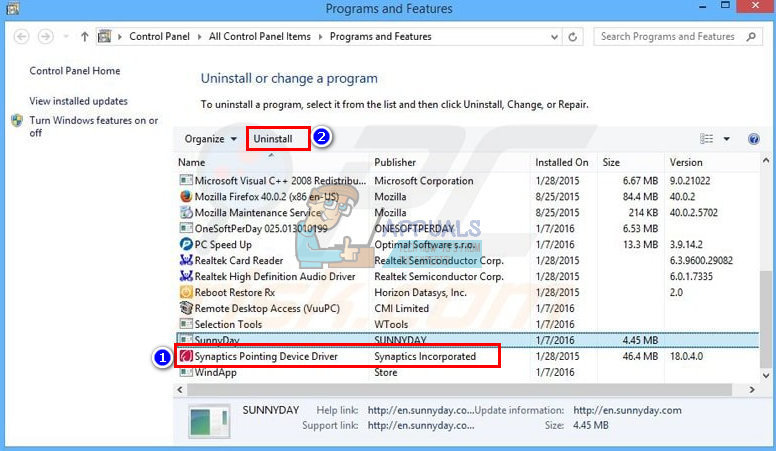Click the Reboot Restore Rx icon
The image size is (776, 451).
click(x=186, y=292)
